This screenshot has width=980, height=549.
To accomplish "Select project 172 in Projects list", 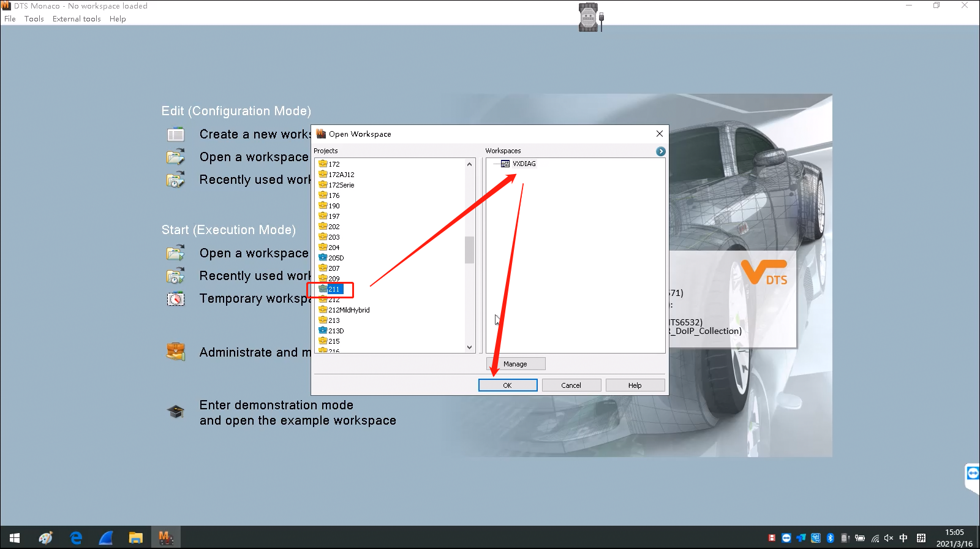I will 329,164.
